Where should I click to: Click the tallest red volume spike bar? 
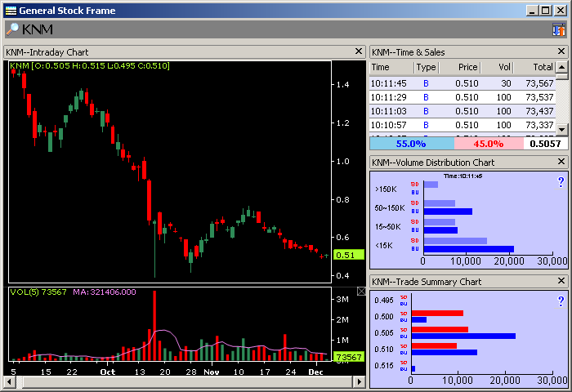[154, 326]
